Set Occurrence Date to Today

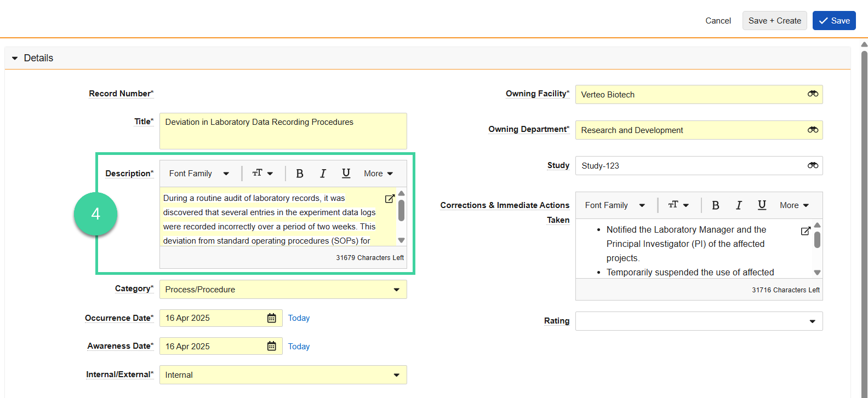[x=299, y=318]
